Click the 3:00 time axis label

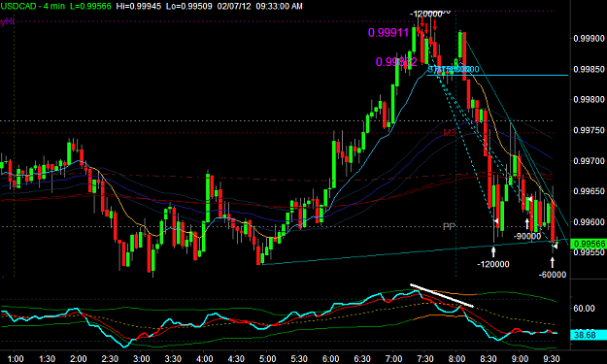pyautogui.click(x=141, y=358)
